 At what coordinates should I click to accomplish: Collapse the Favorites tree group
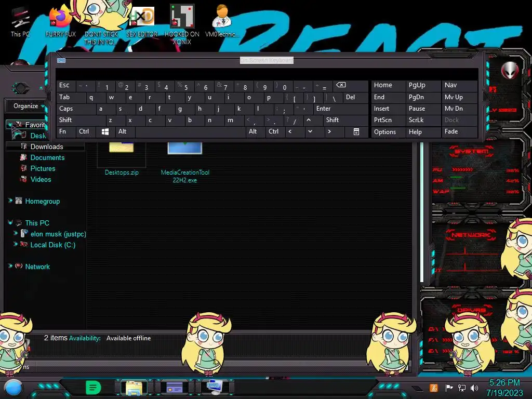point(10,125)
